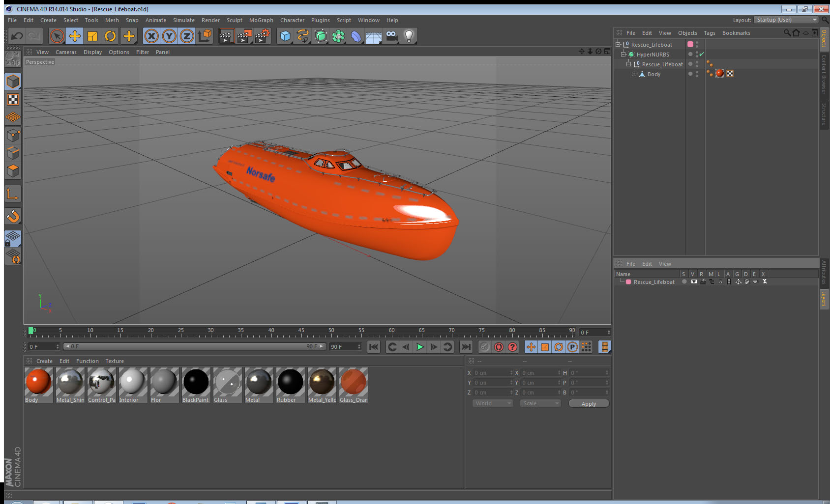Open the MoGraph menu

click(x=261, y=20)
